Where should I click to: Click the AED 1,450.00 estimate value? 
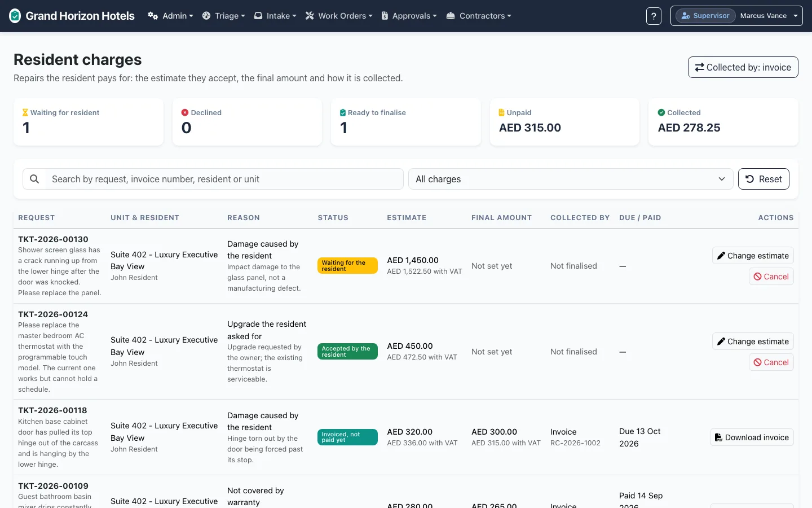tap(413, 260)
